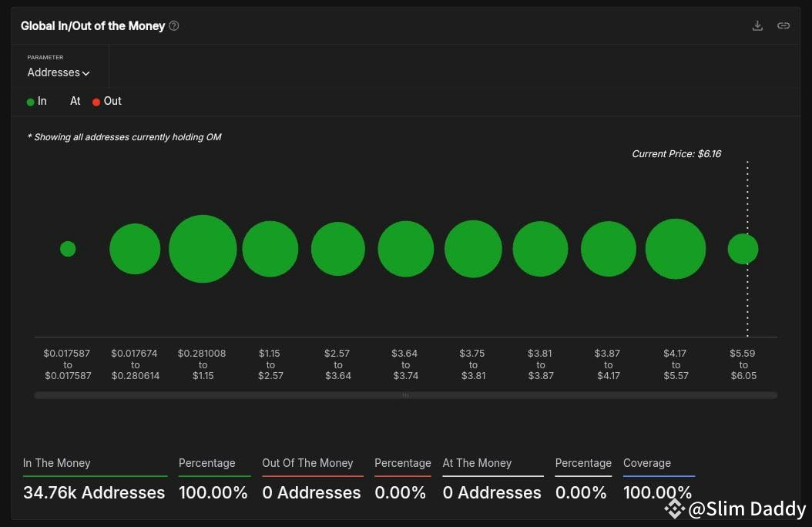Click the $5.59 to $6.05 axis label
The image size is (812, 527).
[x=743, y=364]
